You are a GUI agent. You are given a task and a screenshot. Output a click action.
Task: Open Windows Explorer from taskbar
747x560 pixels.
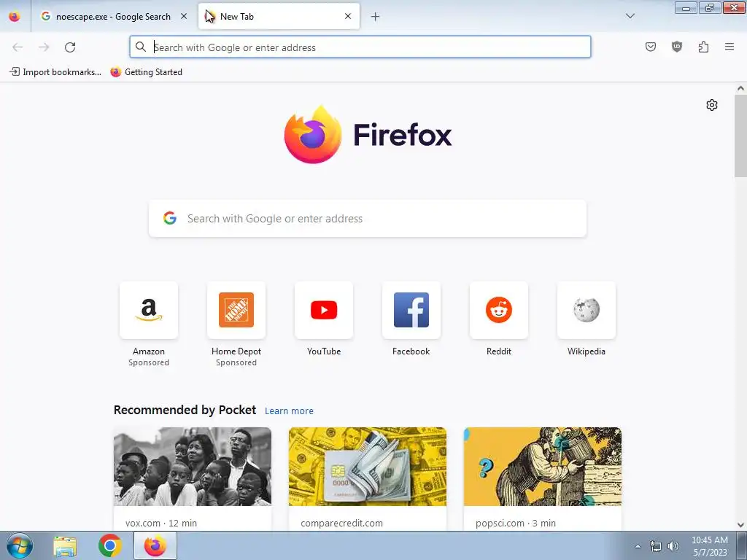[65, 545]
